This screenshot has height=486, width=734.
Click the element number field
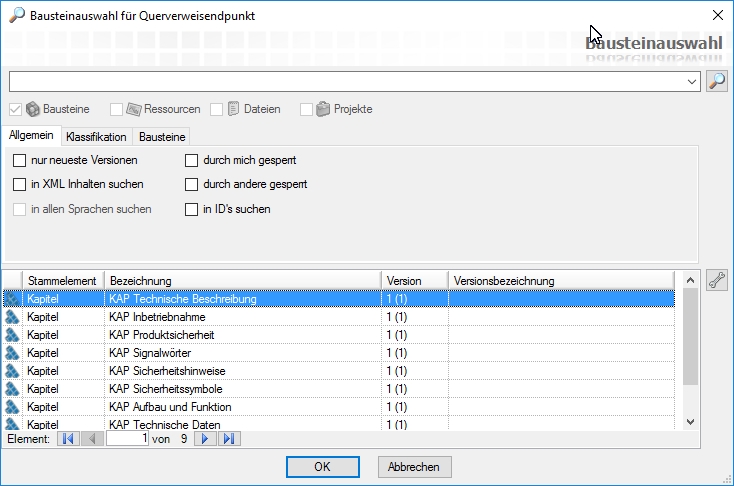click(x=127, y=439)
